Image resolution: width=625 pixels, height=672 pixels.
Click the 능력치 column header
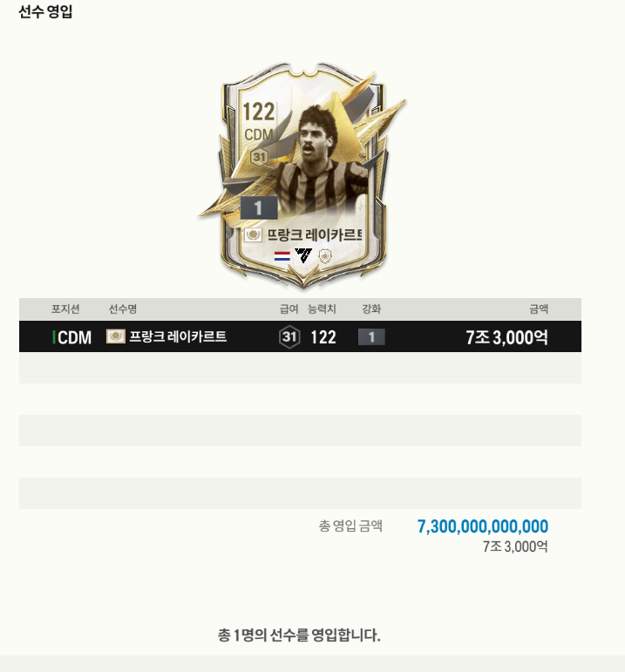322,309
